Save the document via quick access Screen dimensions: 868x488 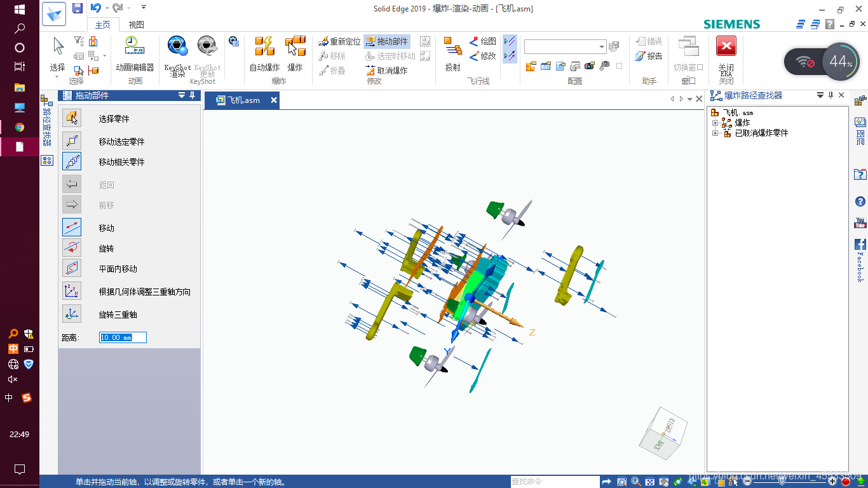(x=78, y=8)
